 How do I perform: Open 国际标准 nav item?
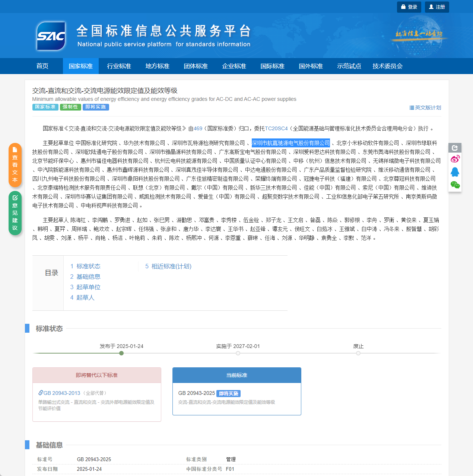[x=273, y=66]
